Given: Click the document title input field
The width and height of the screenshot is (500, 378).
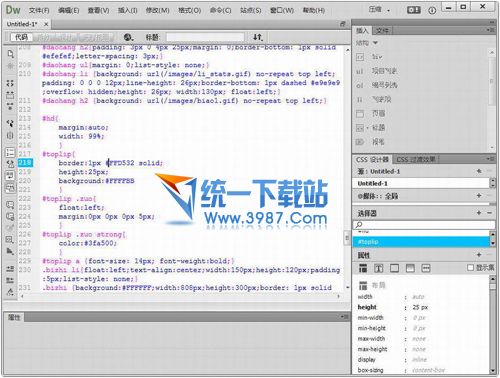Looking at the screenshot, I should 205,37.
